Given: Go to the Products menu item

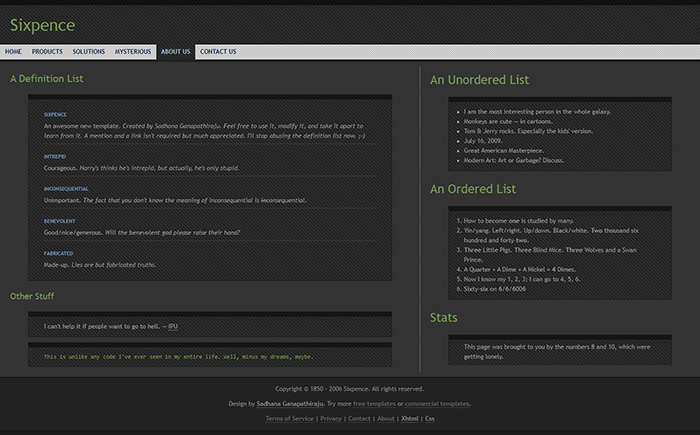Looking at the screenshot, I should pyautogui.click(x=47, y=52).
